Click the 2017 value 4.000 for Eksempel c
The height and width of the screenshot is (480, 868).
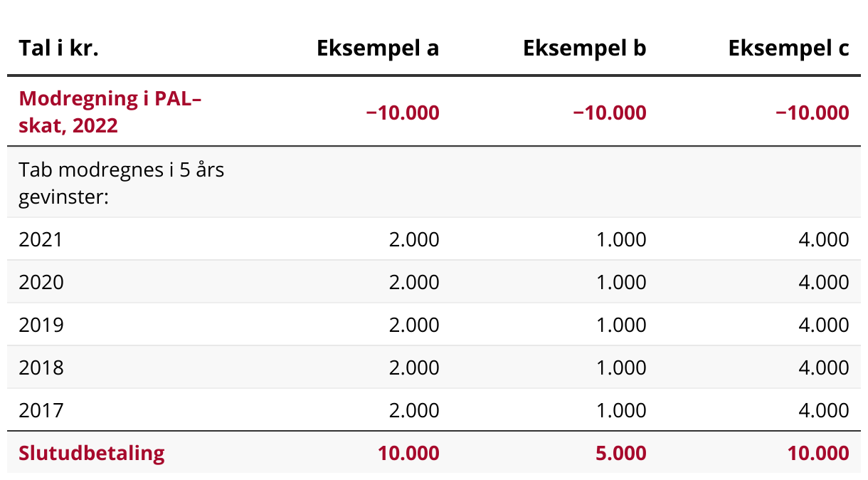click(824, 410)
